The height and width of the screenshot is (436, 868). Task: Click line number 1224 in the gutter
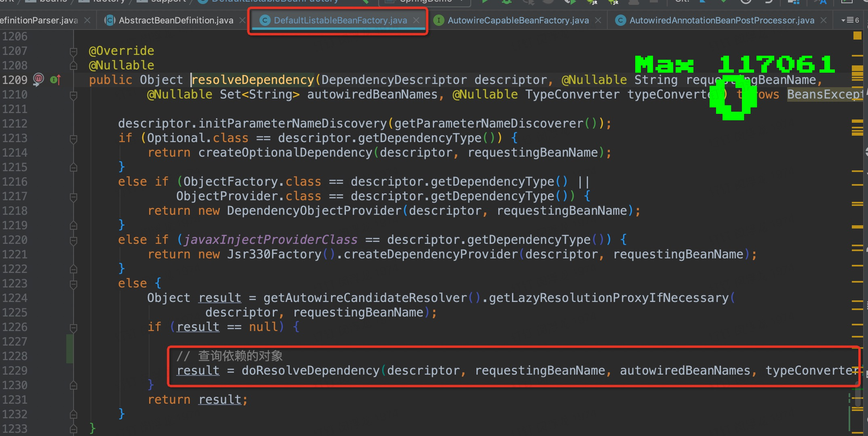pyautogui.click(x=15, y=298)
